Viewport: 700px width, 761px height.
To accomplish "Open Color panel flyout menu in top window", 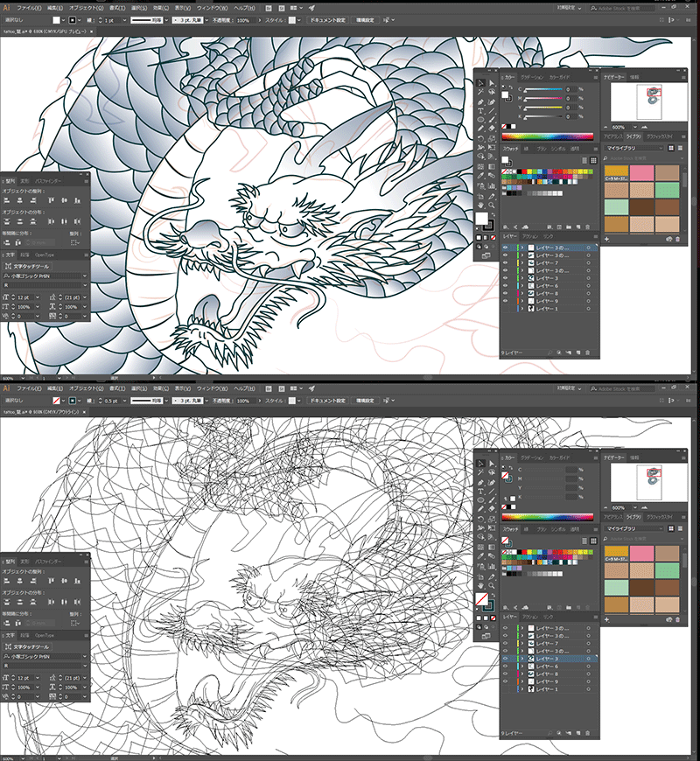I will (595, 77).
